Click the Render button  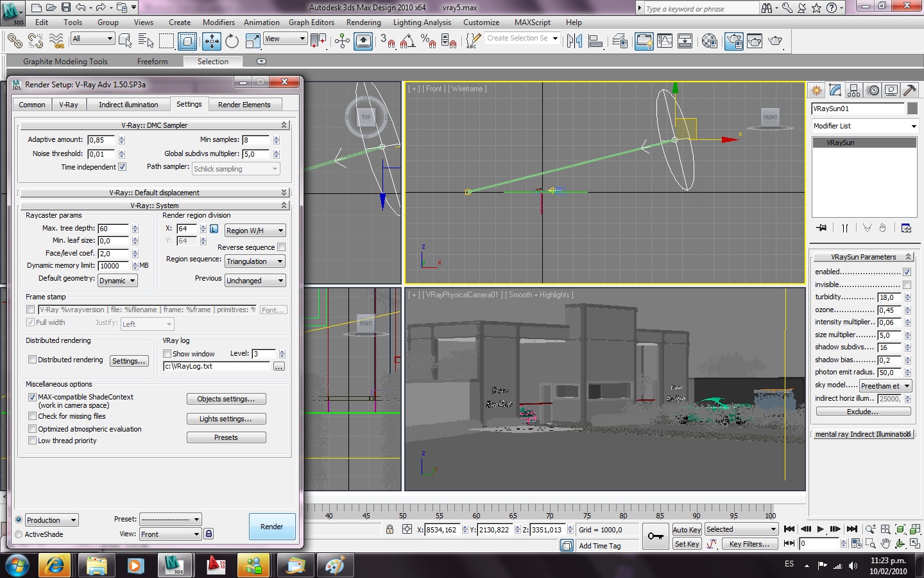[x=271, y=527]
